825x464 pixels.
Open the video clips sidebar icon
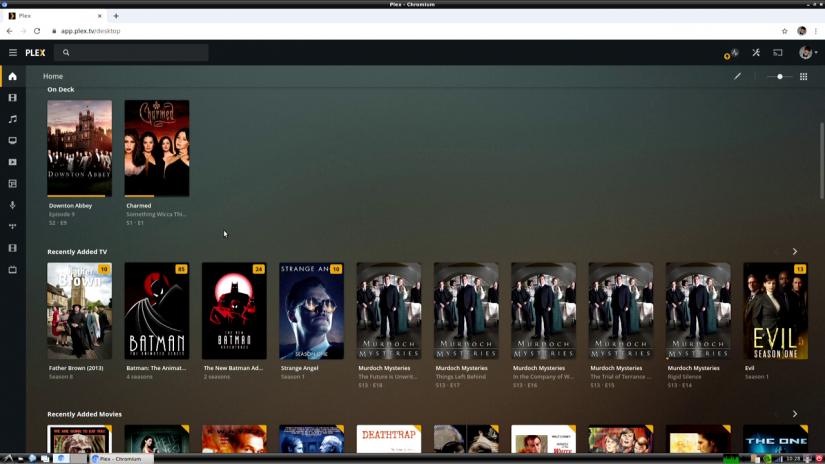pyautogui.click(x=13, y=162)
